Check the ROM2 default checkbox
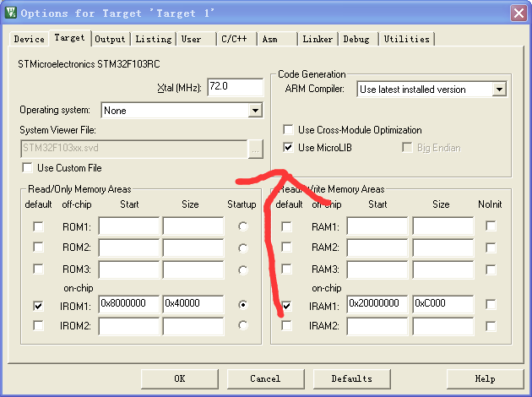The image size is (532, 397). [x=38, y=247]
